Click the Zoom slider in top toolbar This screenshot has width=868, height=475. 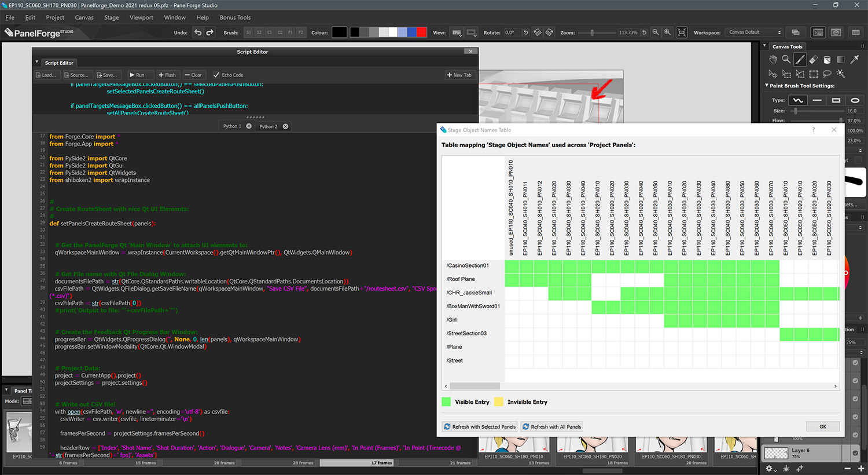pyautogui.click(x=597, y=32)
